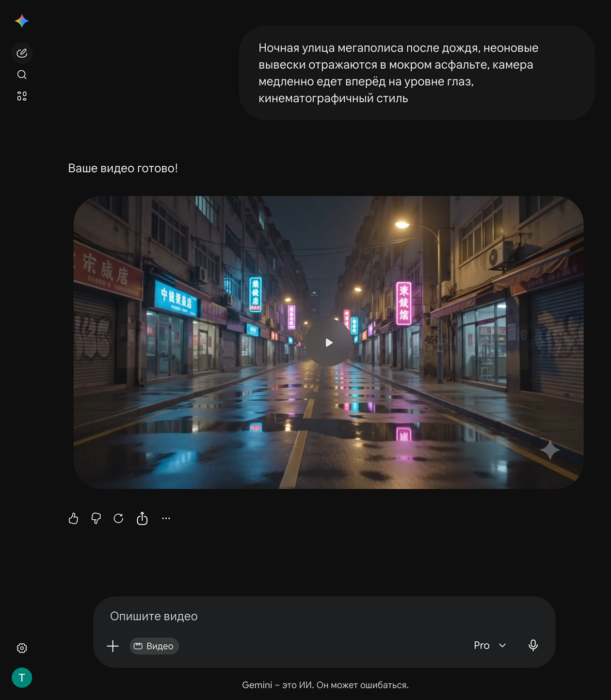
Task: Add attachment with plus button
Action: point(113,646)
